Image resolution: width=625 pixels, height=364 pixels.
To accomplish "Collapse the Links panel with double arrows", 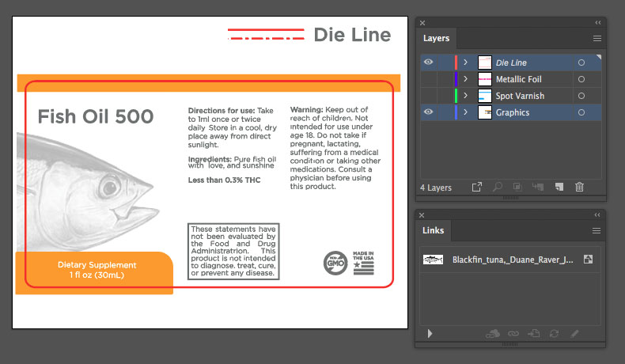I will click(597, 215).
